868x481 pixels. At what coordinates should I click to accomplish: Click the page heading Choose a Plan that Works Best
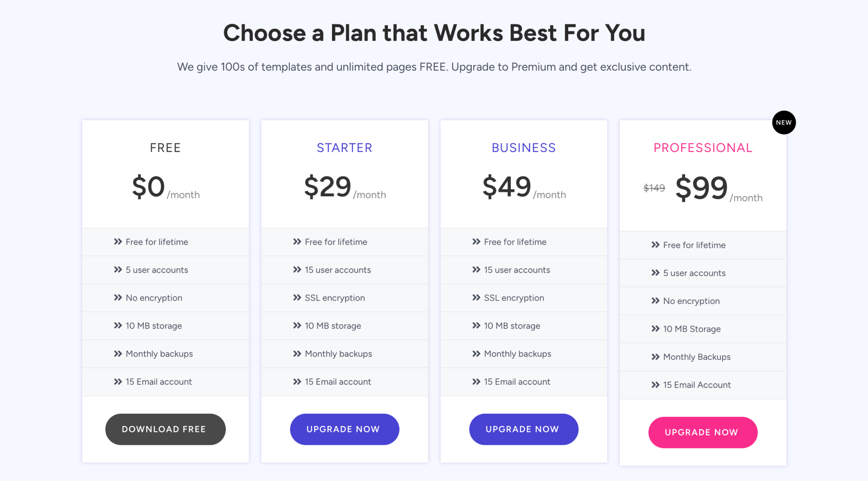point(434,32)
